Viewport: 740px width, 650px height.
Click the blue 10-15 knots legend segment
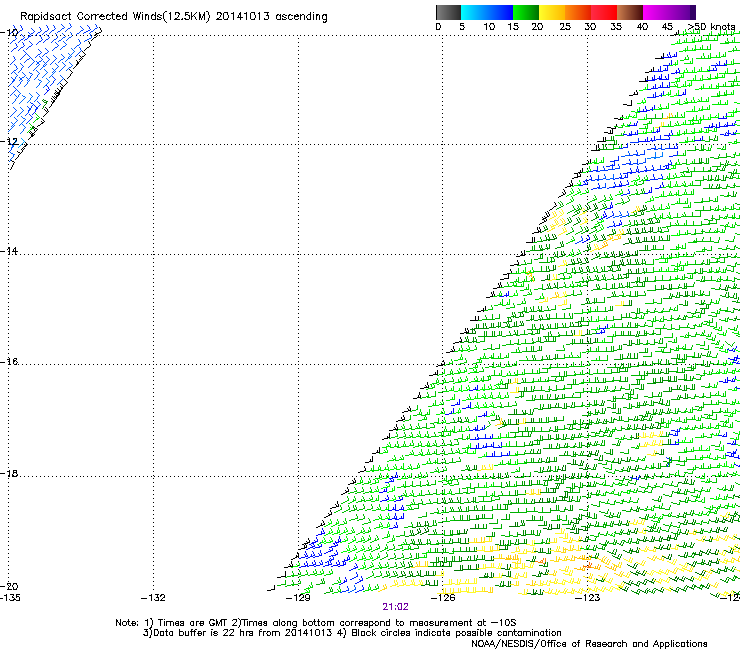click(x=500, y=12)
